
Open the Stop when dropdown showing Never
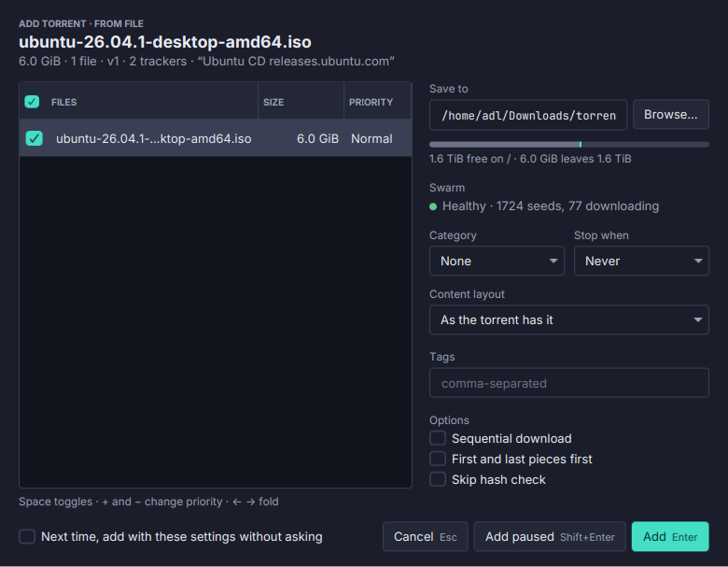click(641, 261)
